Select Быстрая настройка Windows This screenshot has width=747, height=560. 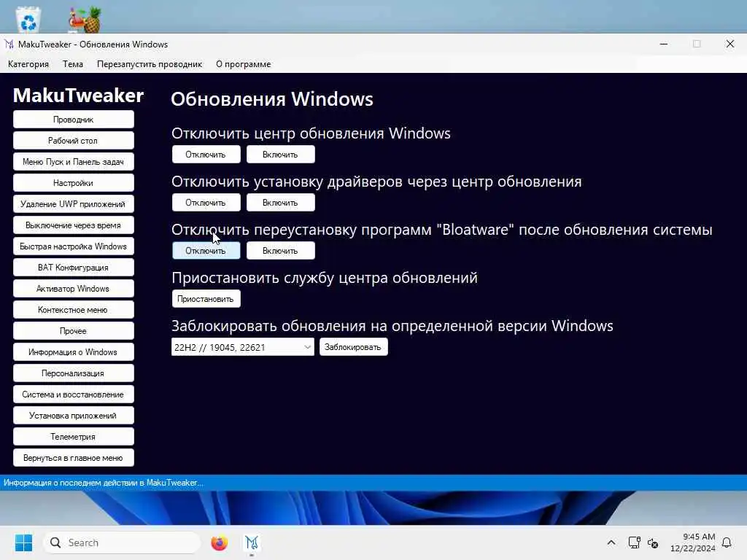coord(74,246)
